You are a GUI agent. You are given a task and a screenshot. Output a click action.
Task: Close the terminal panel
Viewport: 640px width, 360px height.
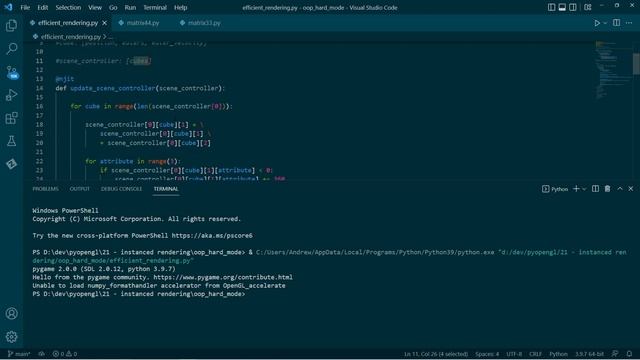click(x=631, y=189)
